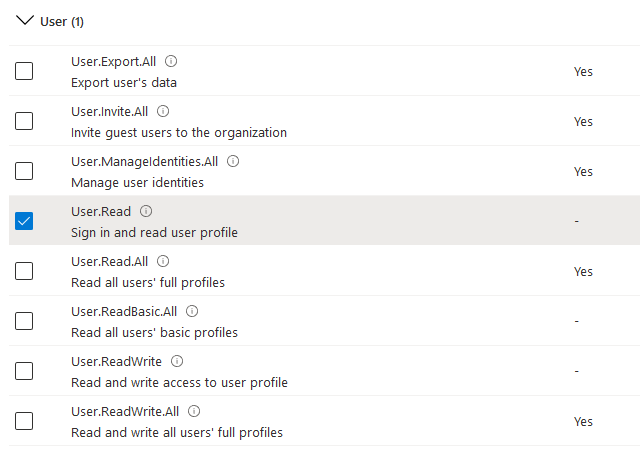Collapse the User permissions group chevron
640x457 pixels.
point(25,21)
